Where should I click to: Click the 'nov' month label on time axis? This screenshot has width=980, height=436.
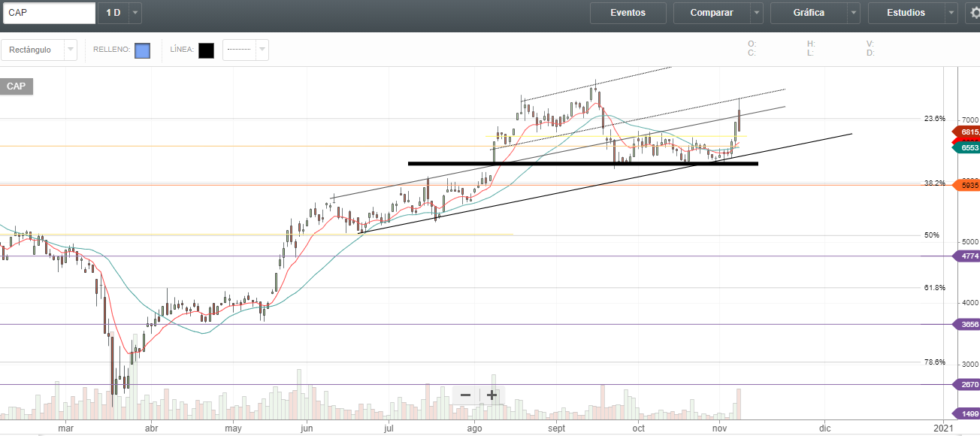[x=719, y=428]
